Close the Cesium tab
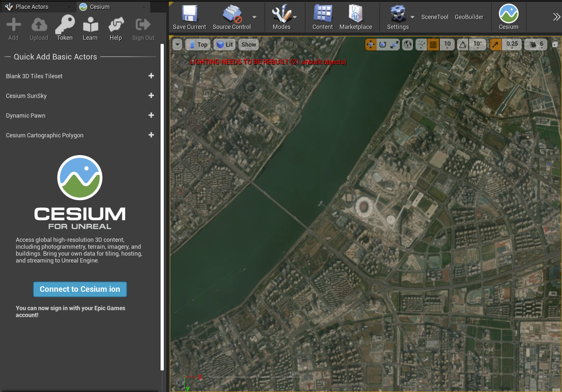This screenshot has height=392, width=562. click(x=144, y=7)
